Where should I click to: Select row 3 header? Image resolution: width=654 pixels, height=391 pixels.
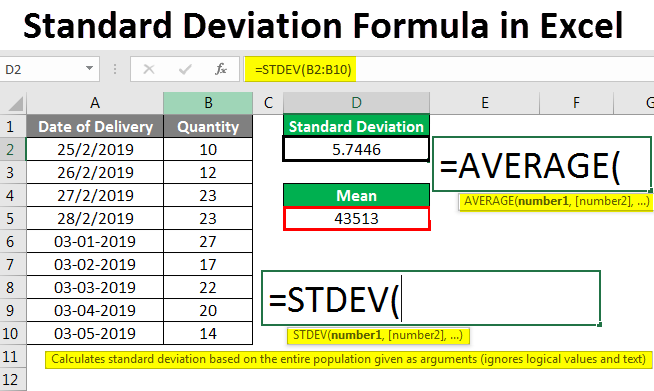(x=13, y=172)
